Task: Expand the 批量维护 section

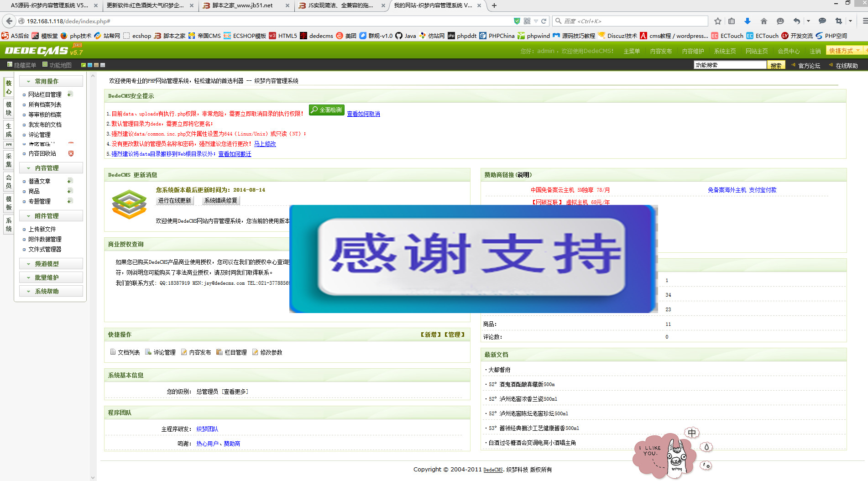Action: click(51, 277)
